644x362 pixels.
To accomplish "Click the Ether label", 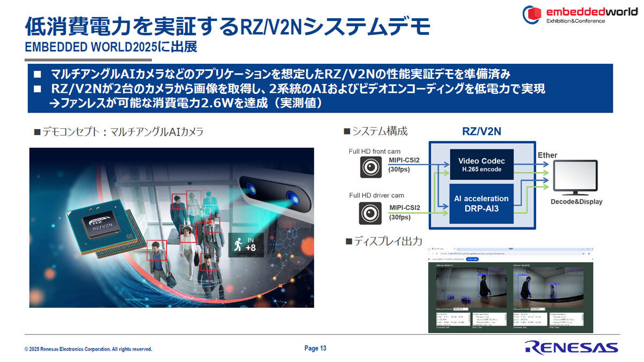I will tap(547, 156).
